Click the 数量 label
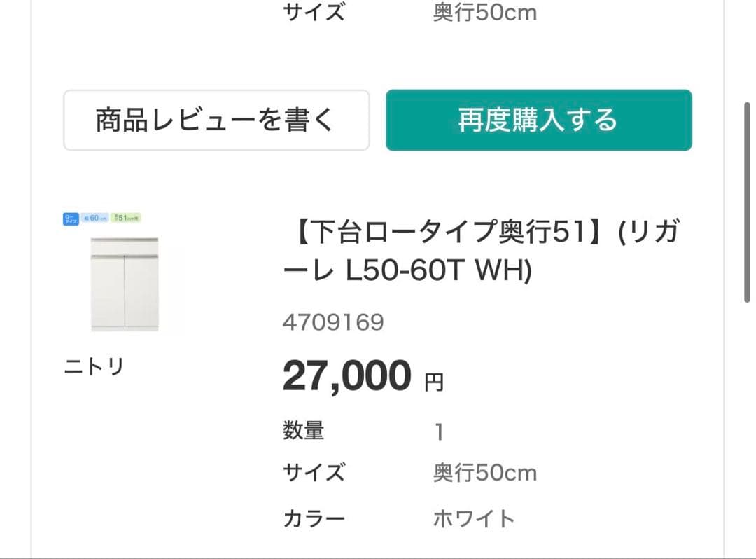Viewport: 756px width, 559px height. click(304, 430)
